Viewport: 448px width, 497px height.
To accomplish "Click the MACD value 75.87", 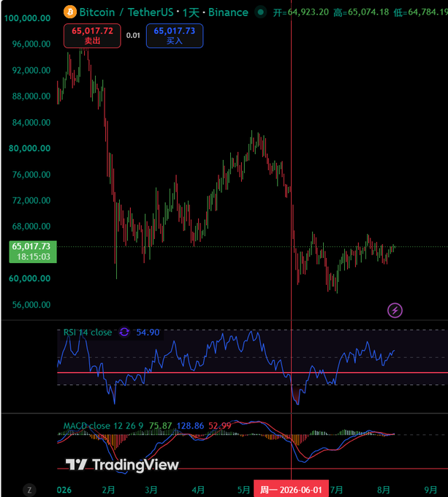I will pyautogui.click(x=160, y=425).
